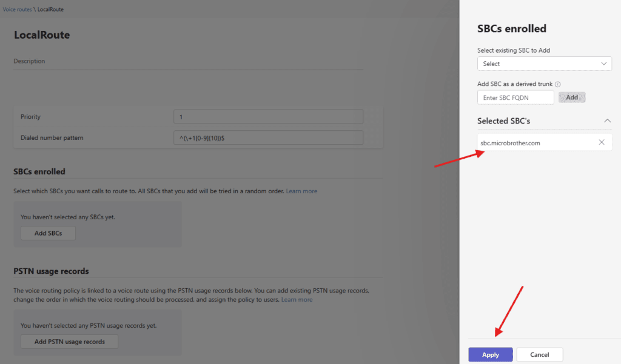Image resolution: width=621 pixels, height=364 pixels.
Task: Click the Add SBCs button
Action: [x=48, y=233]
